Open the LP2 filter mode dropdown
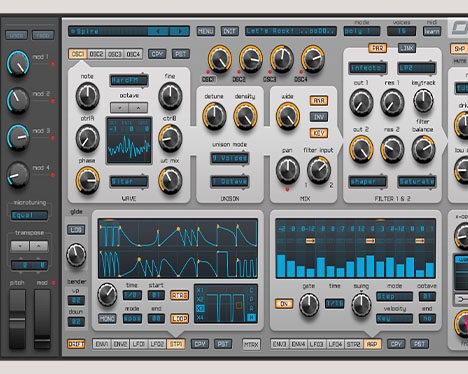This screenshot has width=468, height=374. 417,68
